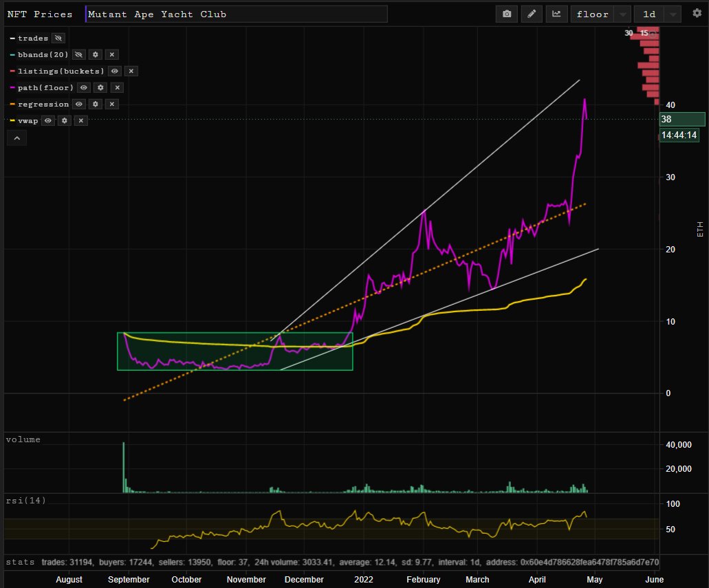The image size is (709, 588).
Task: Open vwap settings gear
Action: click(64, 121)
